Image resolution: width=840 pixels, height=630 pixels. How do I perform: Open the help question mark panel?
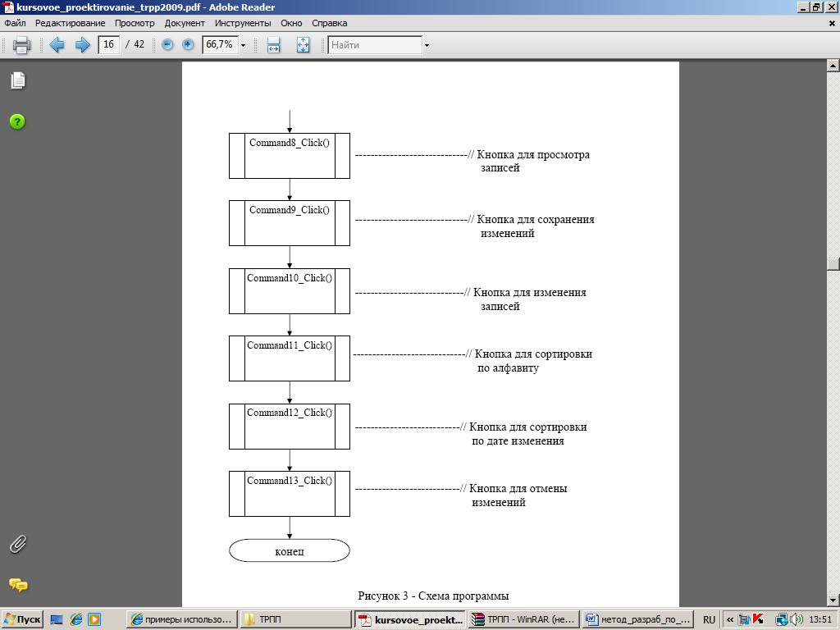pyautogui.click(x=17, y=121)
